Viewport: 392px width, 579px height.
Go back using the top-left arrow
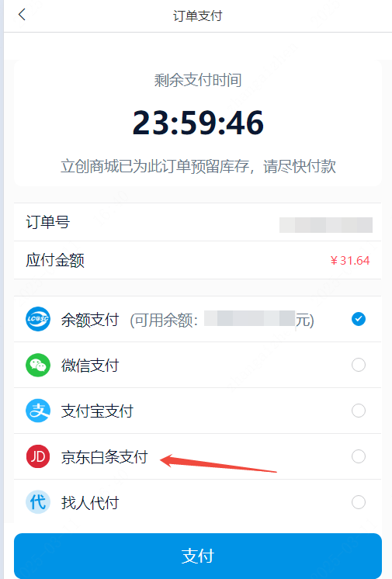pos(22,15)
